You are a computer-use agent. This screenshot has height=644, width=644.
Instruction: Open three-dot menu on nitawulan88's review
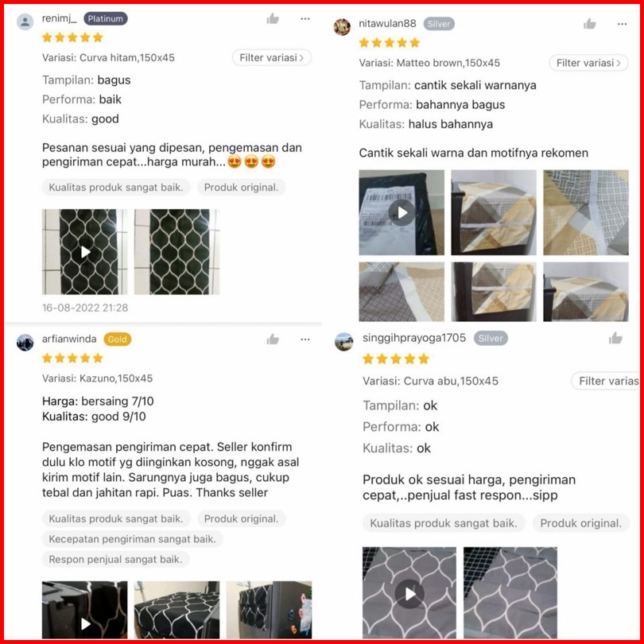(623, 24)
